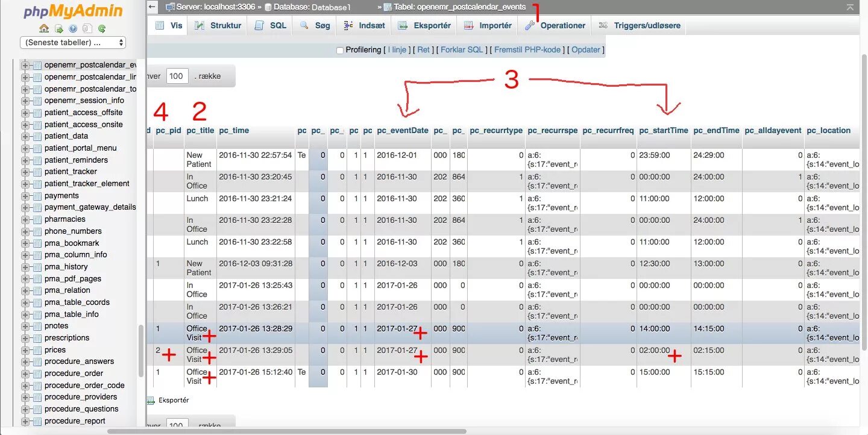Image resolution: width=868 pixels, height=435 pixels.
Task: Open the Importér tab
Action: 488,25
